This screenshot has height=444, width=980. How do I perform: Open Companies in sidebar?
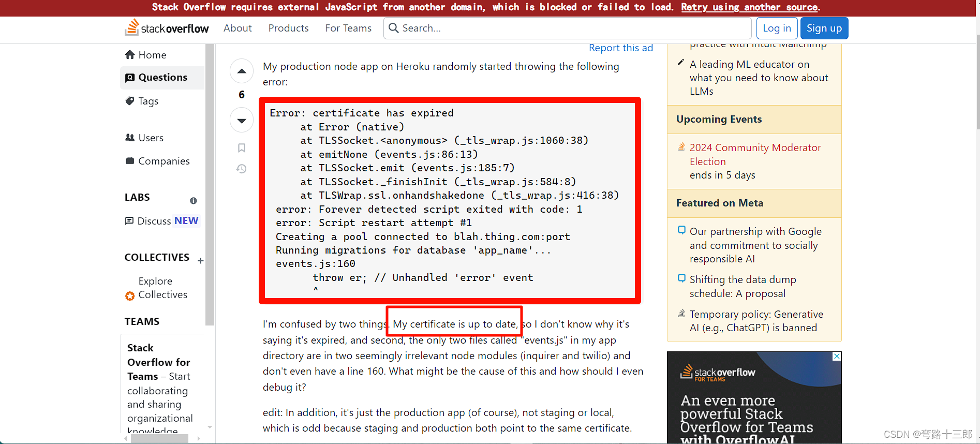(x=162, y=161)
